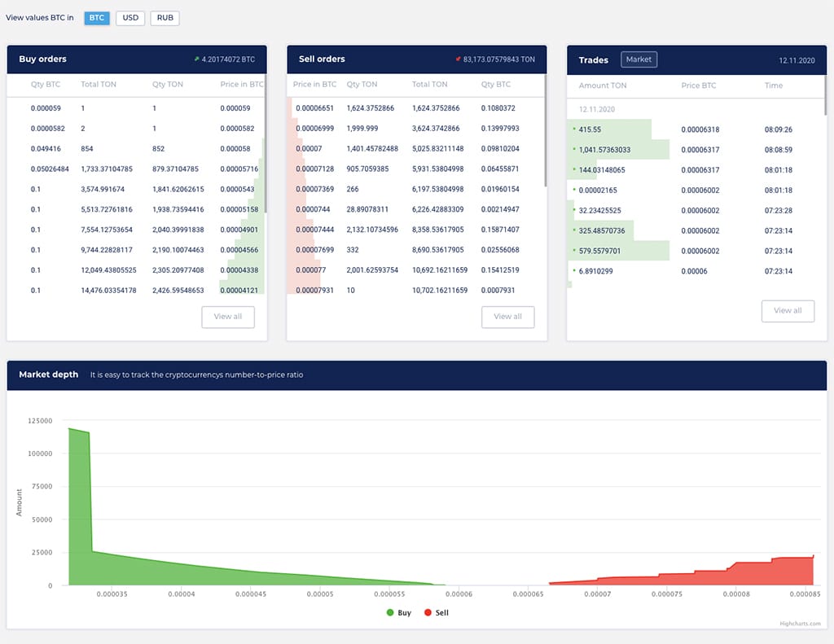Image resolution: width=834 pixels, height=644 pixels.
Task: Select buy order priced 0.0000582
Action: tap(136, 128)
